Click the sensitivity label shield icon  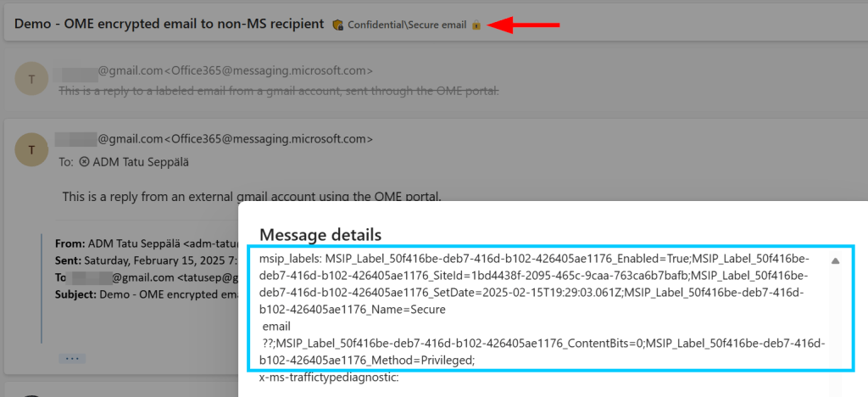click(338, 25)
